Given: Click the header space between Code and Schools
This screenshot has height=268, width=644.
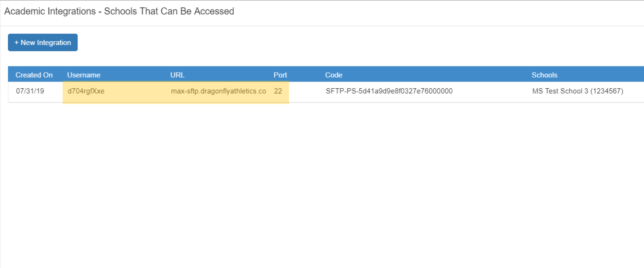Looking at the screenshot, I should pyautogui.click(x=436, y=75).
